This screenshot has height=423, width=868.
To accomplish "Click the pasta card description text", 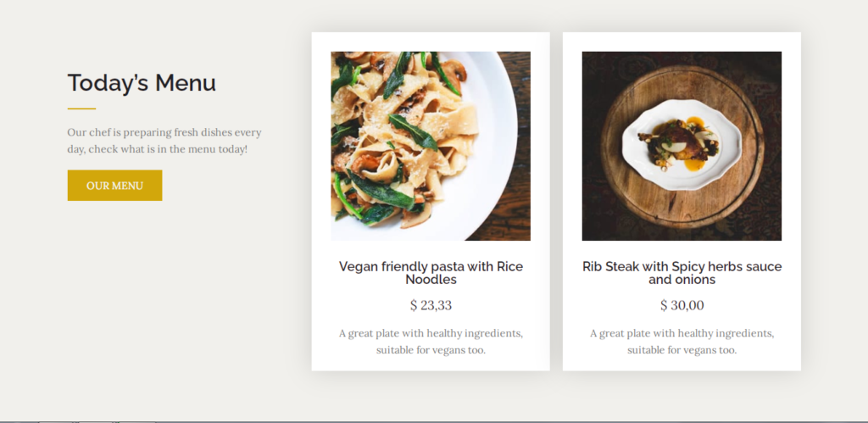I will 431,342.
